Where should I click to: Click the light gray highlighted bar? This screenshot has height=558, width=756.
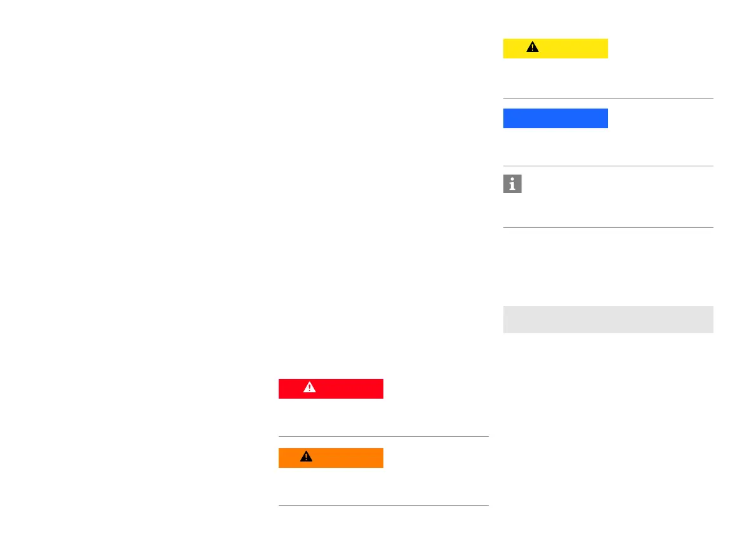(x=608, y=319)
